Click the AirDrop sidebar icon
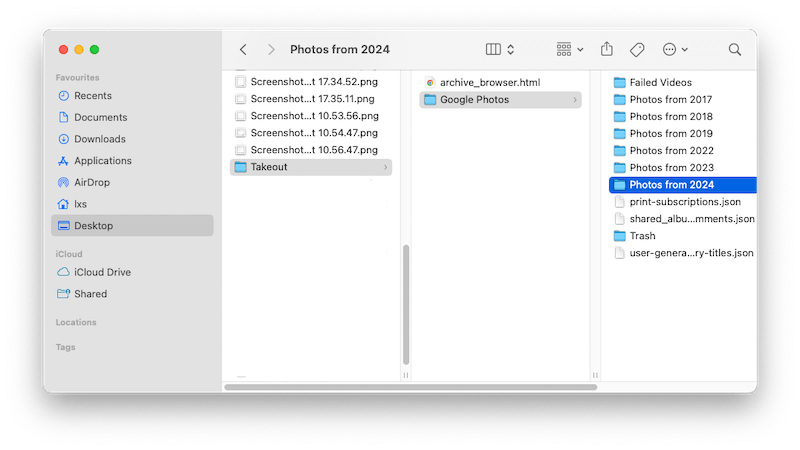800x450 pixels. click(63, 182)
